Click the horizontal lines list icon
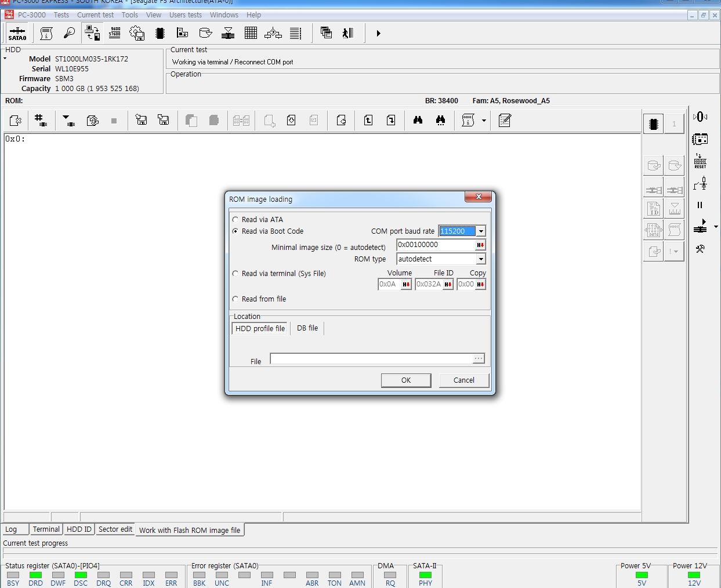Image resolution: width=721 pixels, height=588 pixels. coord(296,34)
